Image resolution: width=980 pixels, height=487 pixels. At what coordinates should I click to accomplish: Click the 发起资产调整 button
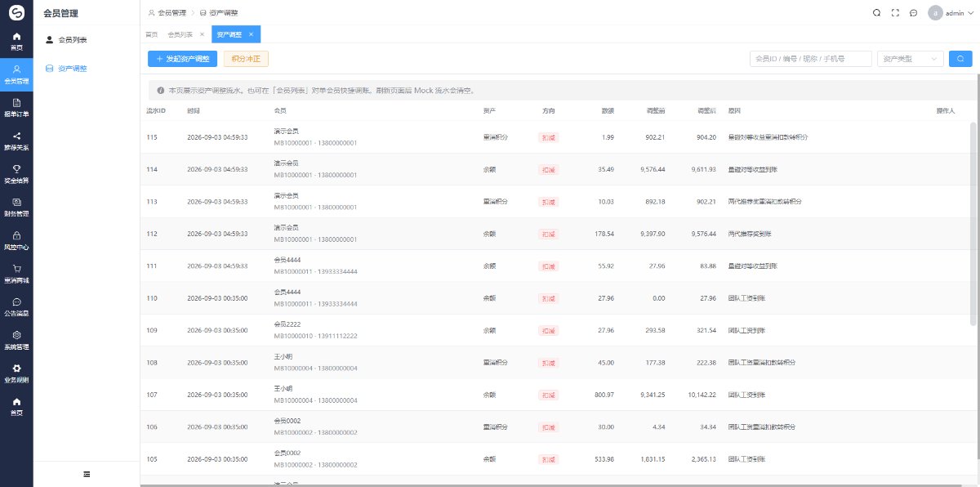point(183,59)
